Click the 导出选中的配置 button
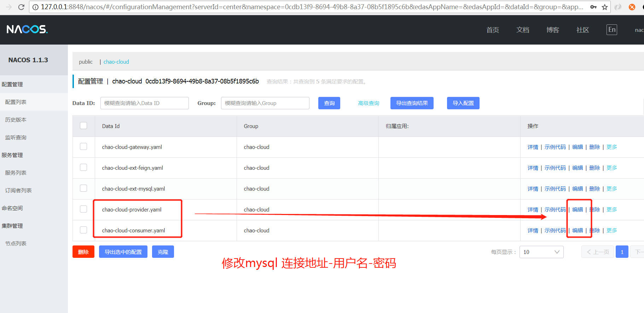 point(123,252)
